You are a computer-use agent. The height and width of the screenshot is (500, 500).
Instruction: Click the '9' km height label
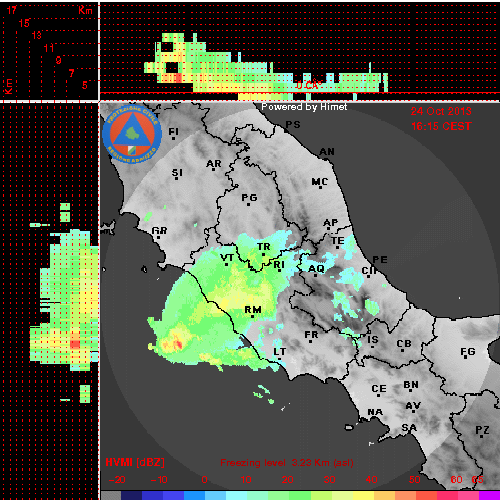point(58,60)
